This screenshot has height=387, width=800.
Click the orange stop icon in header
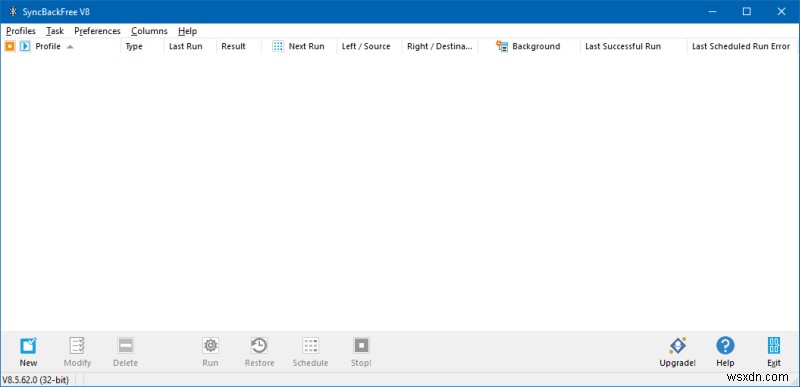(9, 46)
